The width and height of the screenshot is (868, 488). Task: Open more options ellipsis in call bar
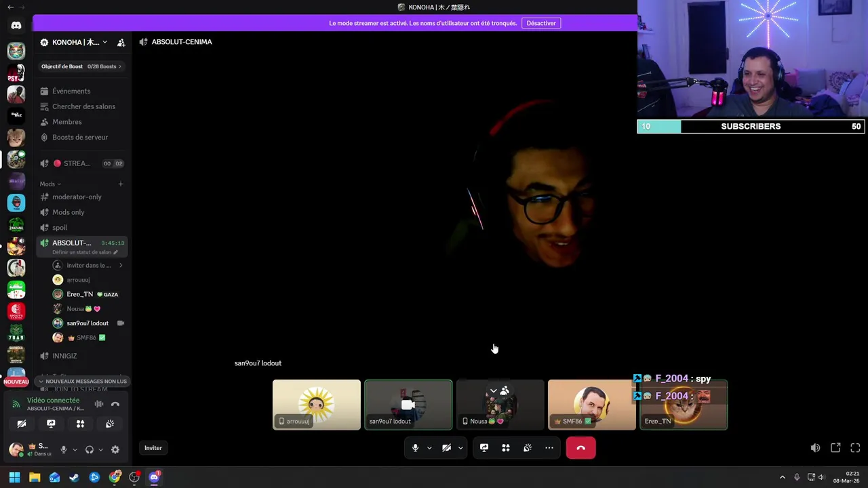(549, 448)
